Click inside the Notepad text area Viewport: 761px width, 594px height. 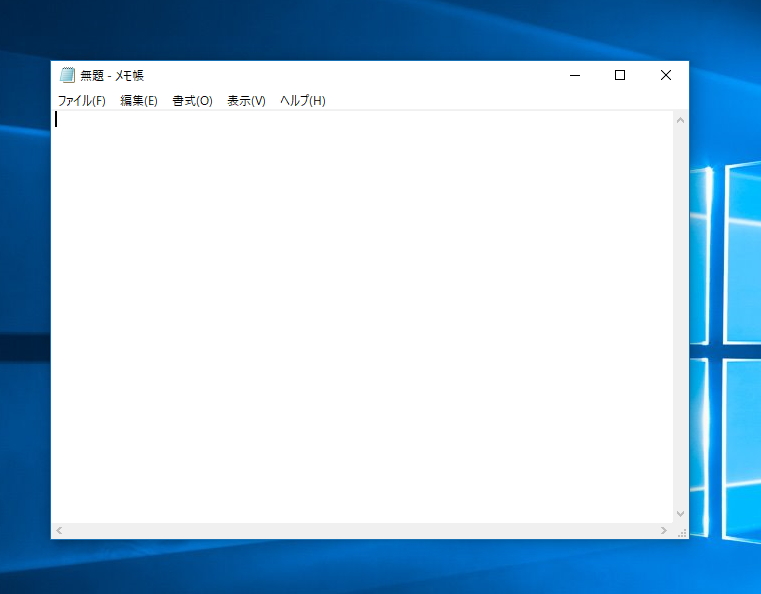coord(363,317)
